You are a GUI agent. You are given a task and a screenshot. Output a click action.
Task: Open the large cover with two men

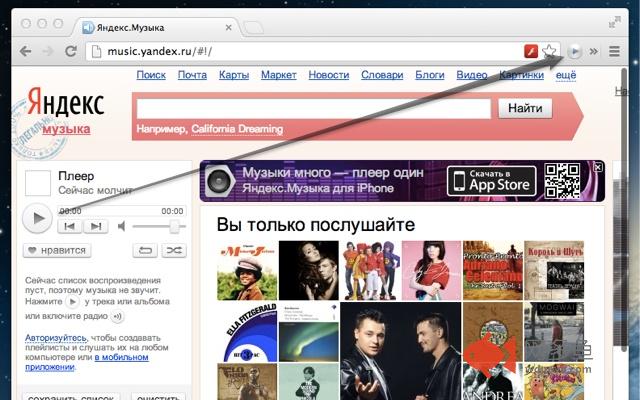[x=401, y=351]
